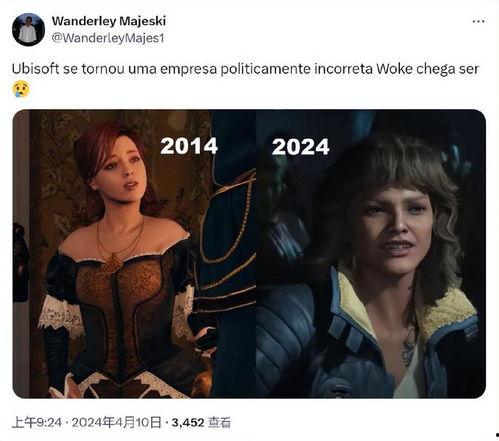Viewport: 499px width, 441px height.
Task: Open the red-haired 2014 character image
Action: [134, 253]
